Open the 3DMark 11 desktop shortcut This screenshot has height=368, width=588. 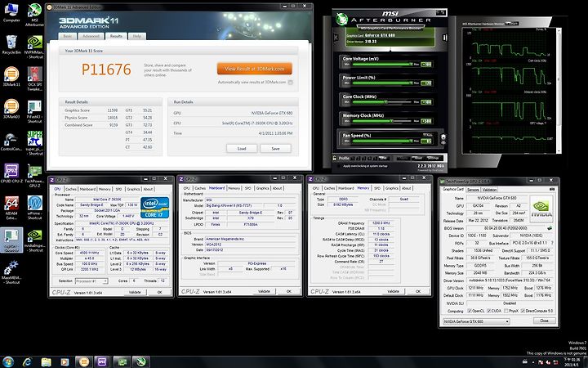[x=11, y=77]
